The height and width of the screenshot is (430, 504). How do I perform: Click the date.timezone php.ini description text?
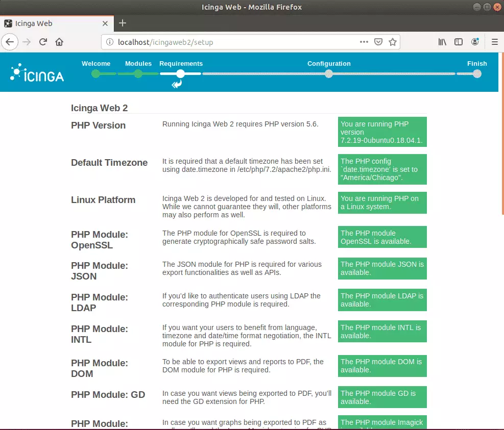(x=247, y=165)
